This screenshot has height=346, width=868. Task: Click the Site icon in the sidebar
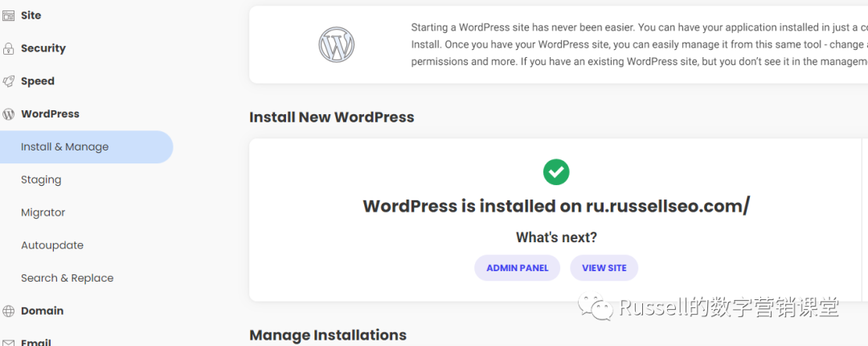coord(8,15)
